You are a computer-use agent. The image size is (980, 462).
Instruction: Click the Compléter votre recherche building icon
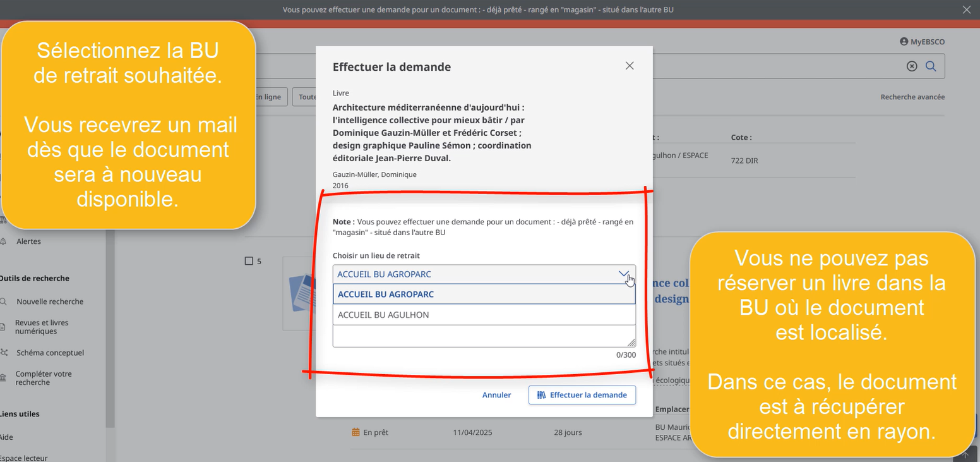[4, 378]
